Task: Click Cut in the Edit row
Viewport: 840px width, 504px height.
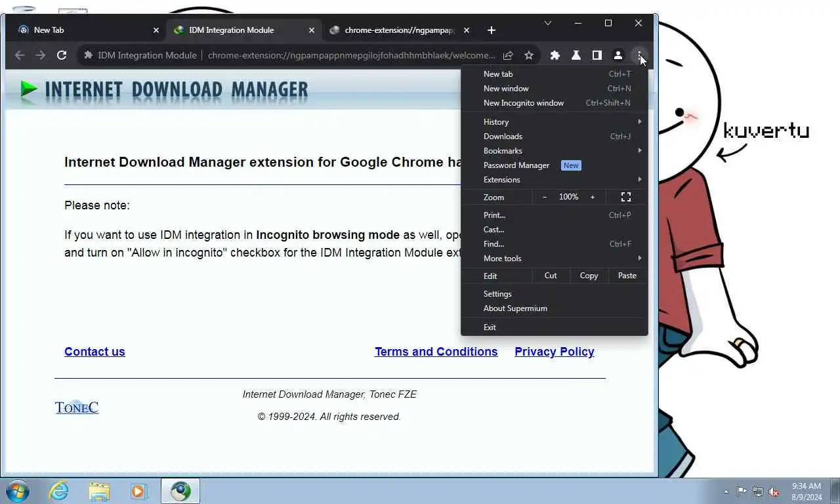Action: click(551, 276)
